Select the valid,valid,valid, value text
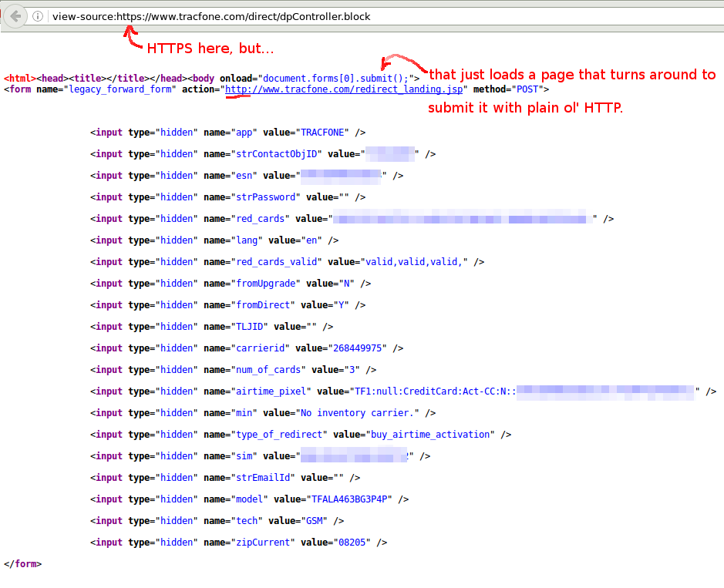Screen dimensions: 724x588 [414, 262]
